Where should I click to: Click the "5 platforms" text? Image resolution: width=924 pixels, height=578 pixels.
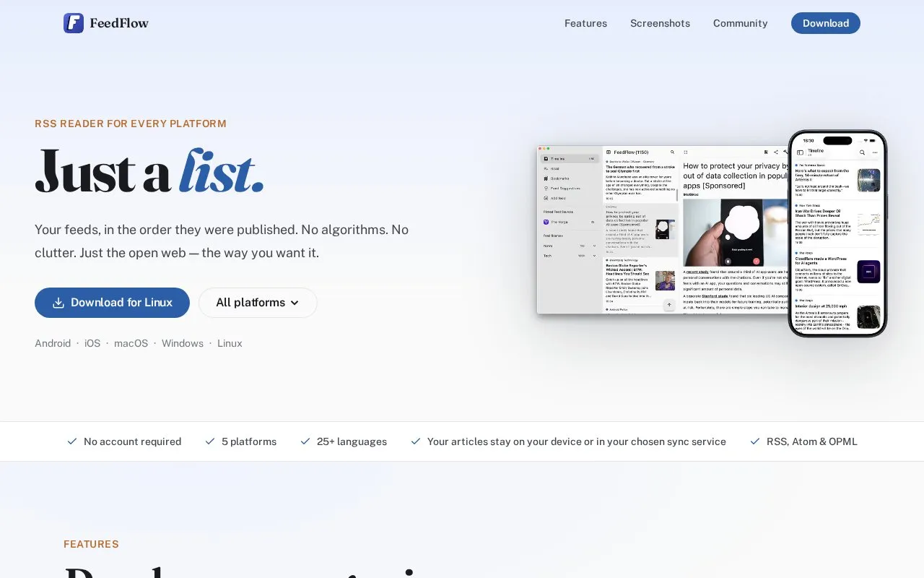click(249, 441)
